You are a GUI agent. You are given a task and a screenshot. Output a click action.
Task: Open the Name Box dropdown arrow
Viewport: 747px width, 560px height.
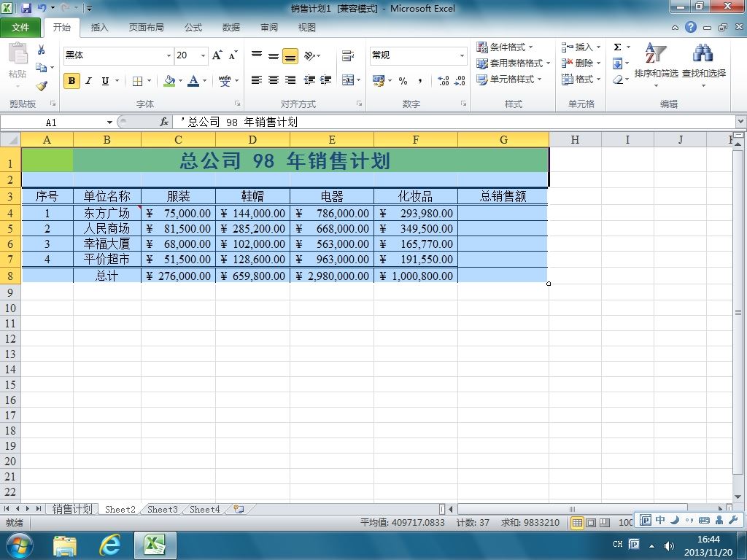coord(109,122)
